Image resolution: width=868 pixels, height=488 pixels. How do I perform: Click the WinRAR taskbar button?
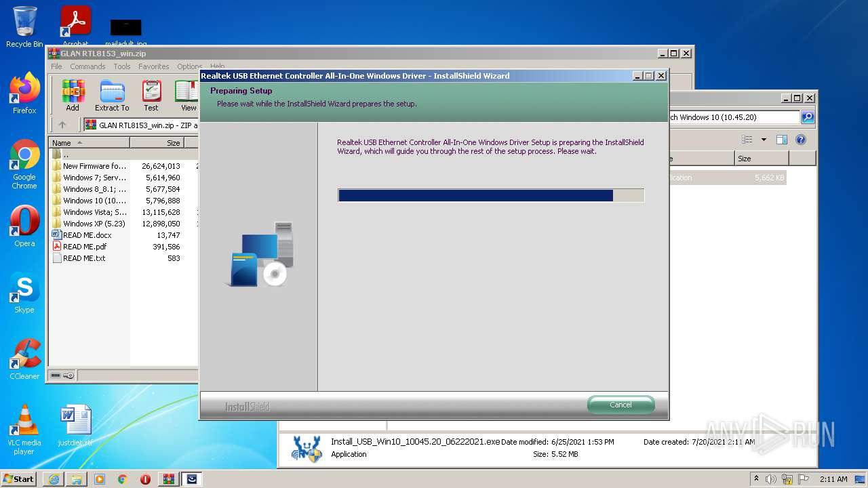pos(168,479)
